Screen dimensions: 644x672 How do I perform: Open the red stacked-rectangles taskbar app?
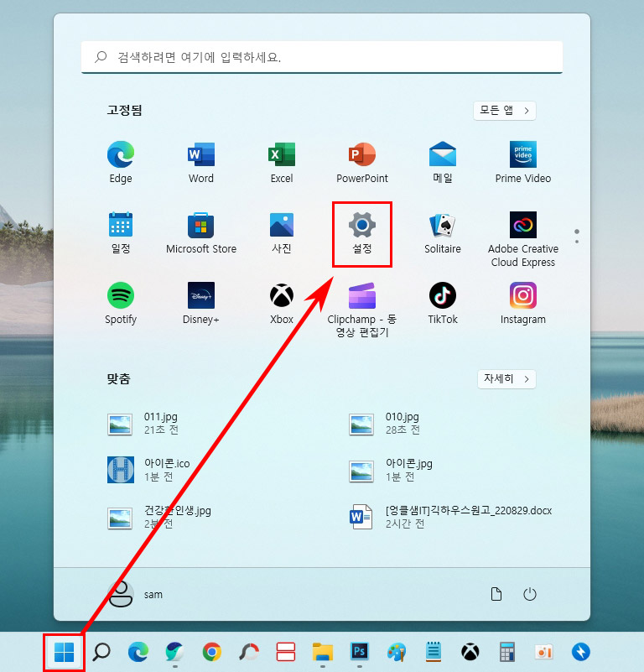click(285, 652)
